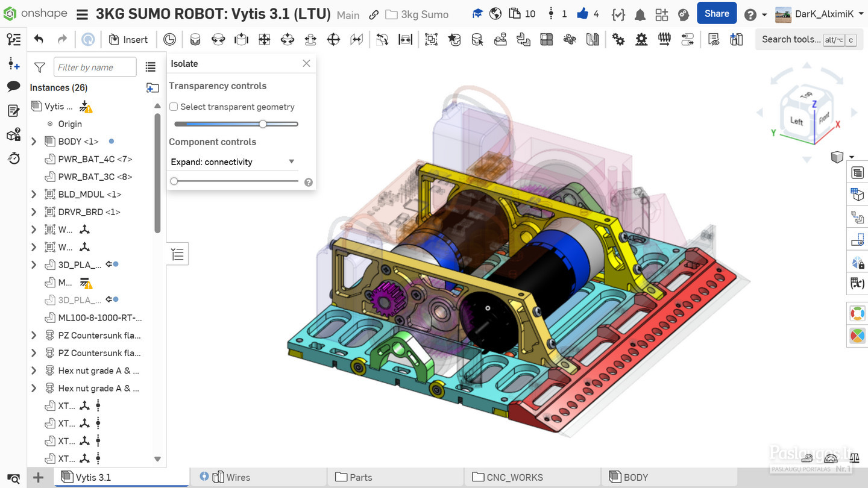Expand the BODY <1> tree node
This screenshot has height=488, width=868.
point(34,142)
